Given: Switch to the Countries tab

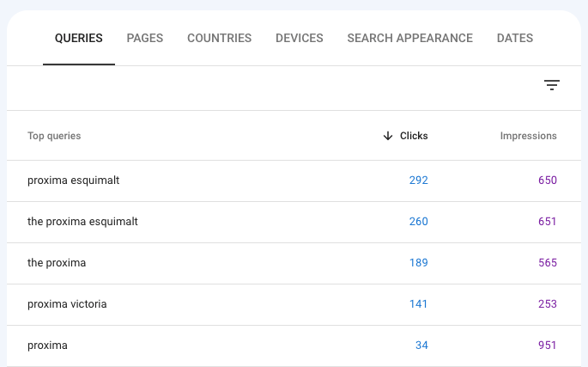Looking at the screenshot, I should [220, 38].
